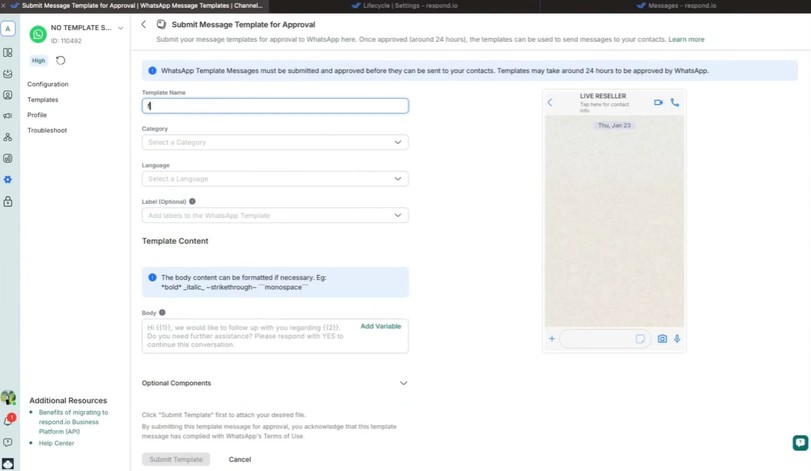This screenshot has width=811, height=471.
Task: Click the 'Thu, Jan 23' date chip
Action: (614, 126)
